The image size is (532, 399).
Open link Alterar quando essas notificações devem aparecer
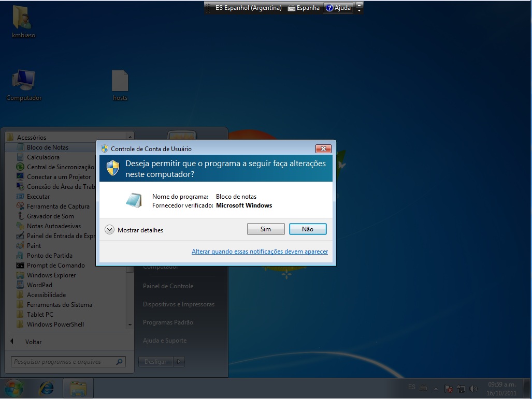point(260,252)
